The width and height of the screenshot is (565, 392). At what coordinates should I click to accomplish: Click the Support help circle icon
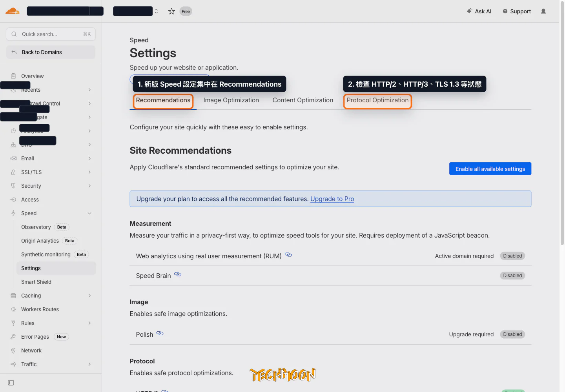505,11
